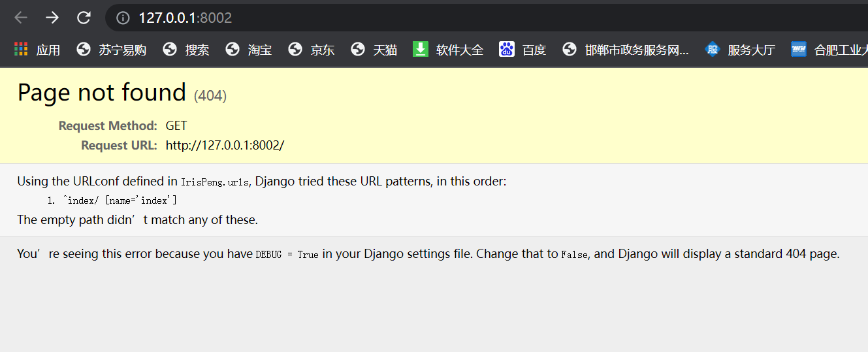Image resolution: width=868 pixels, height=352 pixels.
Task: Click the Request Method value GET
Action: pyautogui.click(x=176, y=125)
